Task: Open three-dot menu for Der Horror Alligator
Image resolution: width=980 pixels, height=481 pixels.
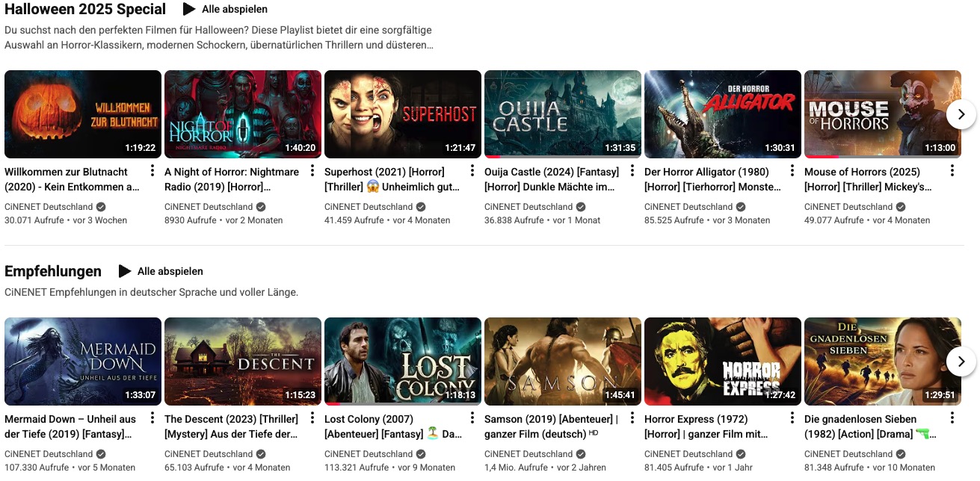Action: pos(792,171)
